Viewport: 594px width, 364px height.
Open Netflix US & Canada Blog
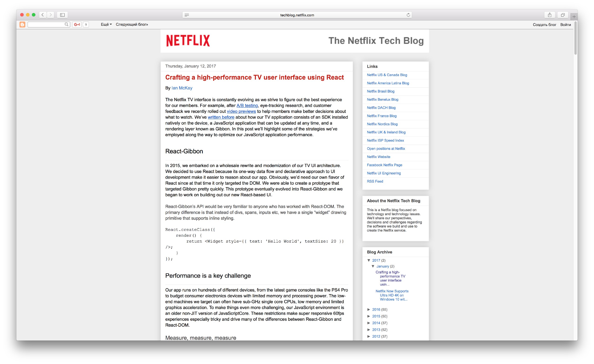(x=387, y=75)
